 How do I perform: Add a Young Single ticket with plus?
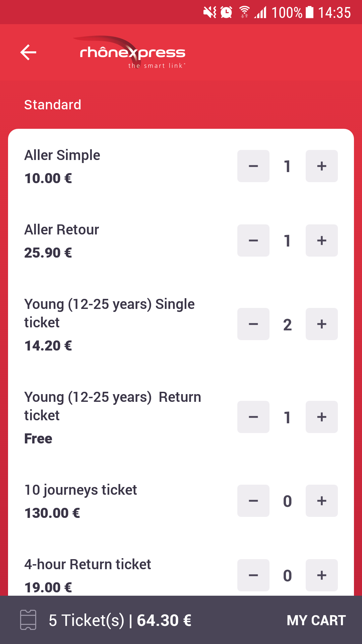pos(322,324)
